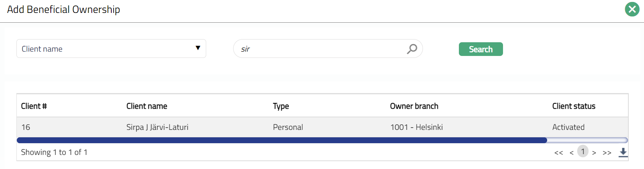Go to the previous results page

pos(571,153)
